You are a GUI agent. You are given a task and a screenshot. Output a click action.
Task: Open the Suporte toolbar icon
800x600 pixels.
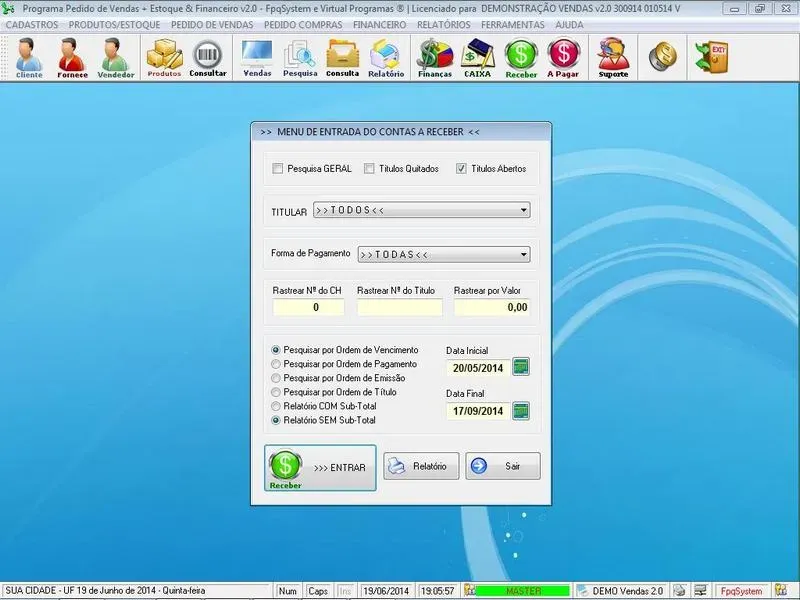click(x=613, y=58)
